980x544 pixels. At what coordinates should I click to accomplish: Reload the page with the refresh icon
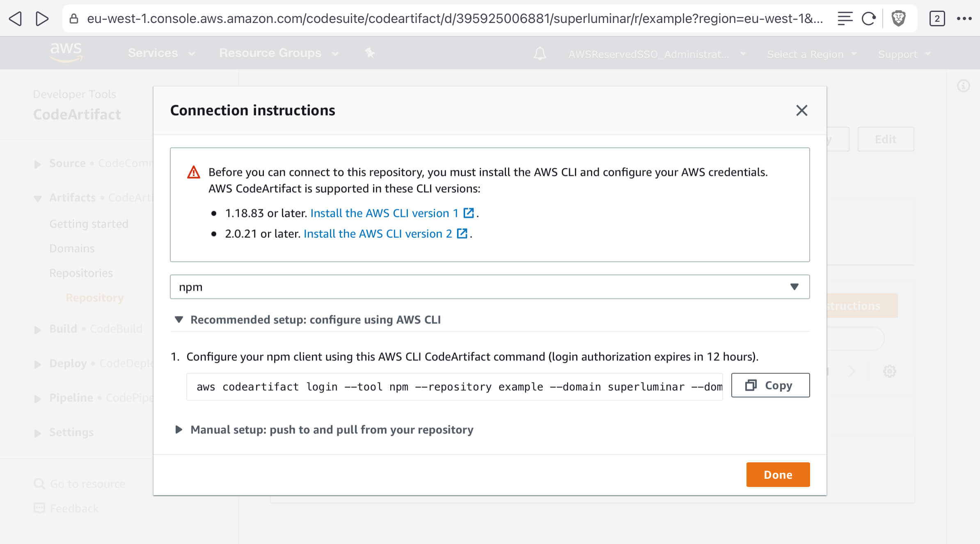(868, 18)
